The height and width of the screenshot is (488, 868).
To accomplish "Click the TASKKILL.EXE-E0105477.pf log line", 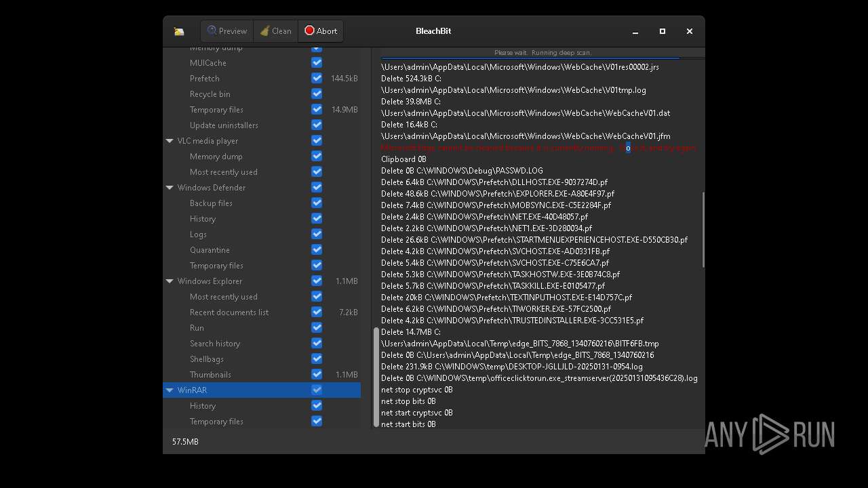I will point(493,286).
